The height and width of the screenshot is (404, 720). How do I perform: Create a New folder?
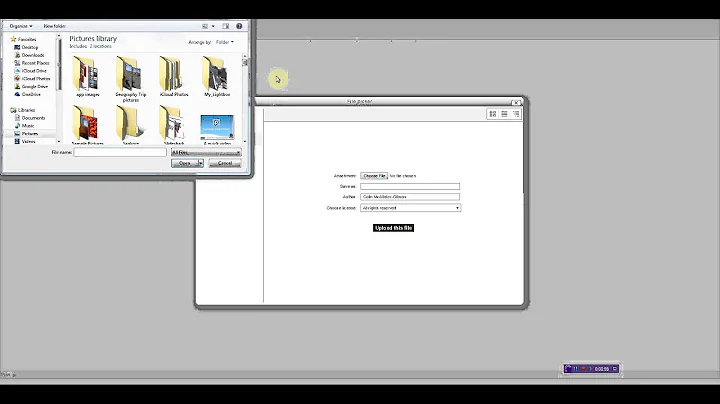55,26
